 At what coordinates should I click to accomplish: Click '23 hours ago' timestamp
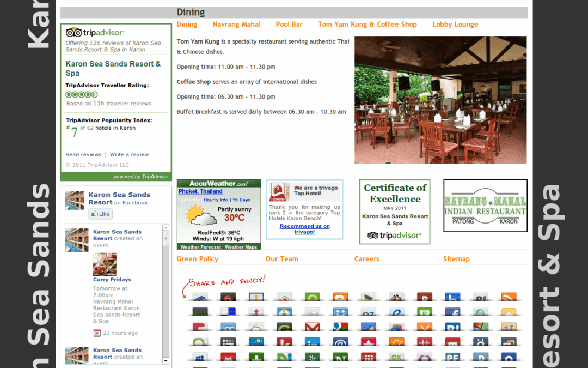pyautogui.click(x=120, y=333)
